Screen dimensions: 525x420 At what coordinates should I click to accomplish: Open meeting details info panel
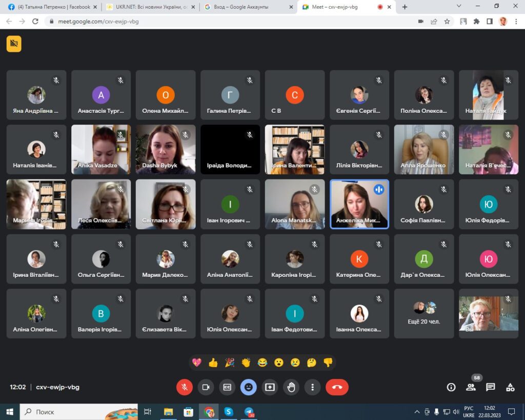451,387
